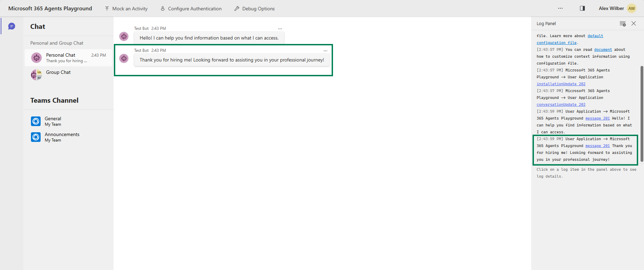644x270 pixels.
Task: Open conversationUpdate 202 log entry
Action: (x=561, y=105)
